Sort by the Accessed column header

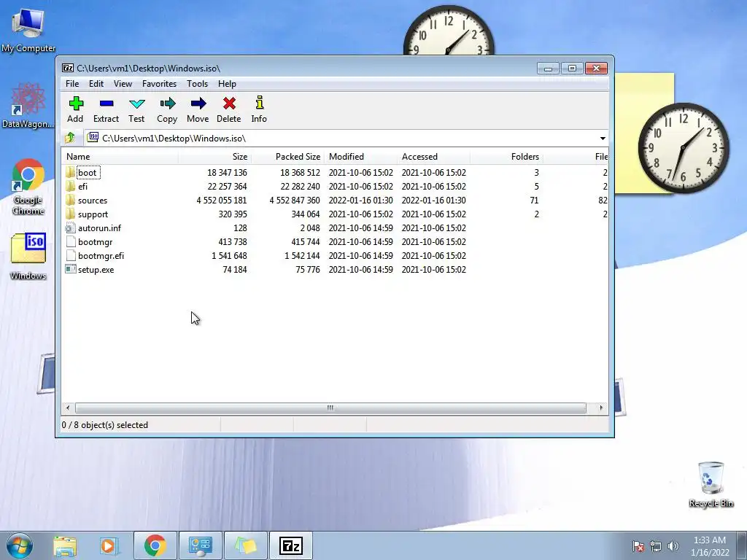pyautogui.click(x=433, y=156)
